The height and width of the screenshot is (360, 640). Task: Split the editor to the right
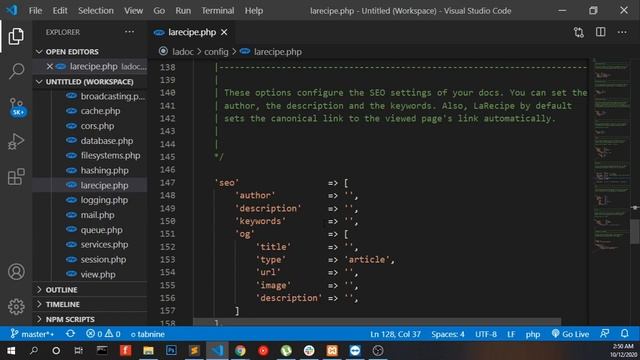[600, 32]
